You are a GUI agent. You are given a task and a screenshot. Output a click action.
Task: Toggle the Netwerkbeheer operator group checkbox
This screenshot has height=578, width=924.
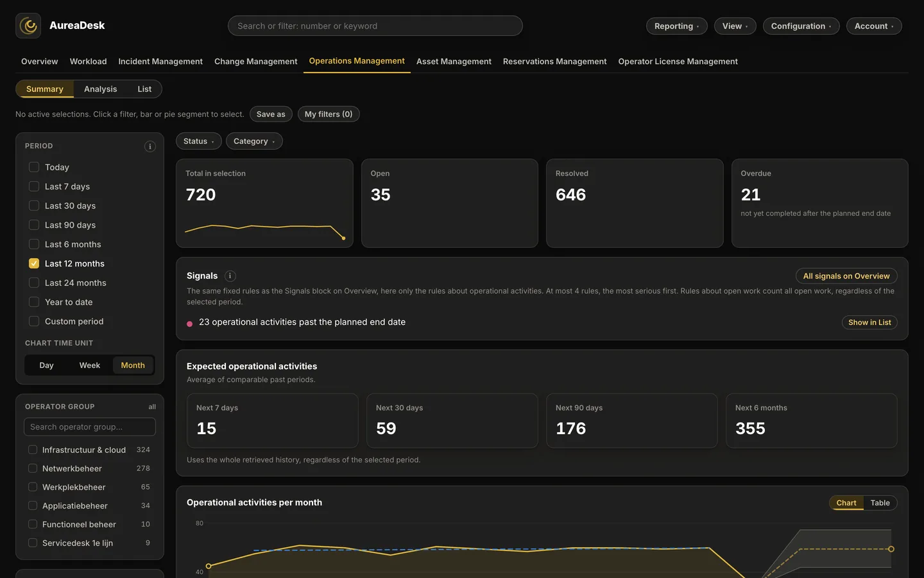point(33,468)
